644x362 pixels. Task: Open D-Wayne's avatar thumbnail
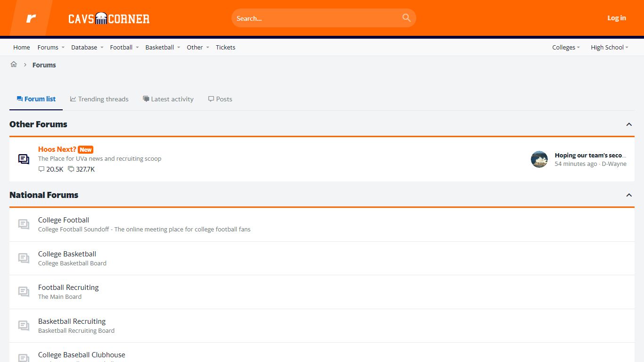pos(539,159)
